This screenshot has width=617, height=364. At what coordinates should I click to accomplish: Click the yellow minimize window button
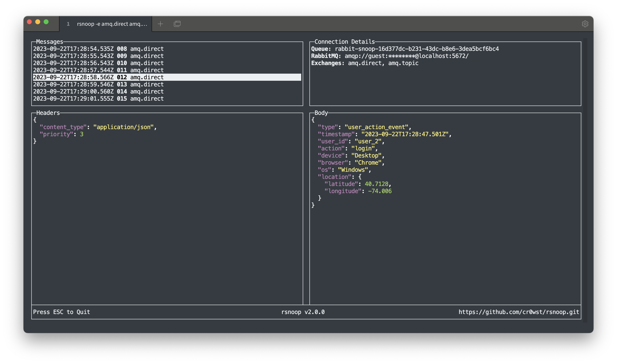[38, 22]
